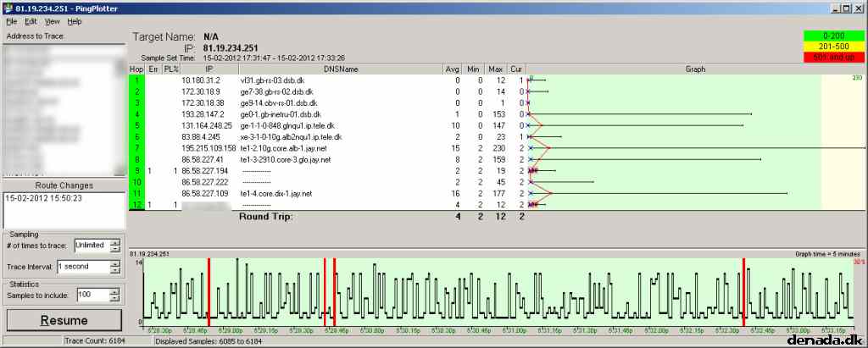Click the Cur column header
Screen dimensions: 868x348
[x=516, y=69]
